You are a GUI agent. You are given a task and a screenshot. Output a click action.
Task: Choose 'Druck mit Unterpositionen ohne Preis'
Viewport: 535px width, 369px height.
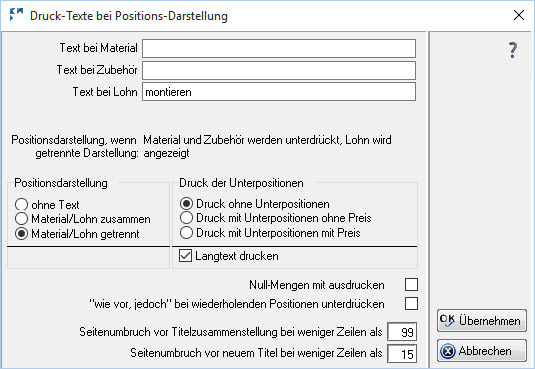[x=186, y=218]
